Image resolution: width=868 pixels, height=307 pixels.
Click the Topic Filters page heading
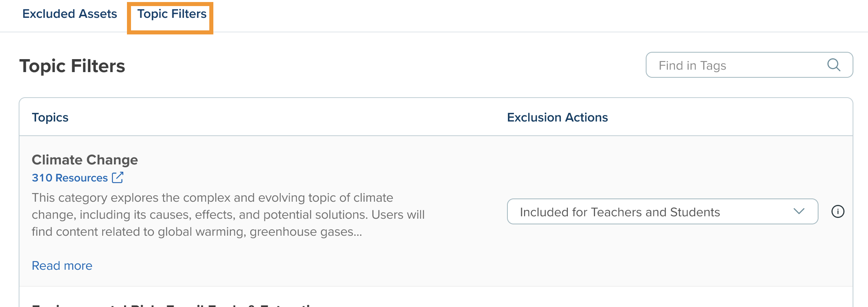tap(72, 66)
